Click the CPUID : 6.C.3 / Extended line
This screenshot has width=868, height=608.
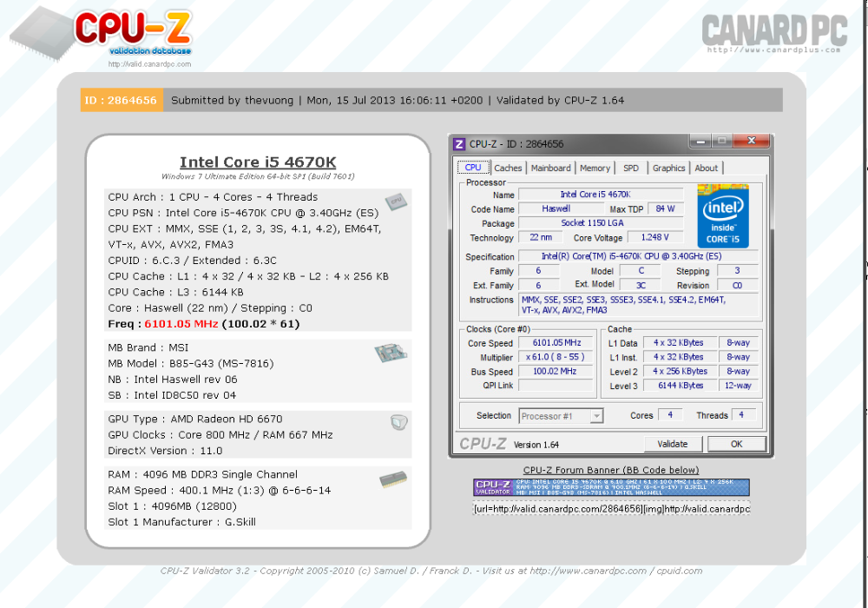point(192,261)
